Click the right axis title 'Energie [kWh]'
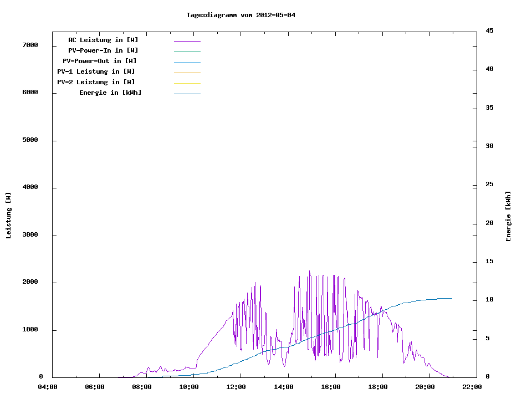This screenshot has width=532, height=399. [x=509, y=216]
